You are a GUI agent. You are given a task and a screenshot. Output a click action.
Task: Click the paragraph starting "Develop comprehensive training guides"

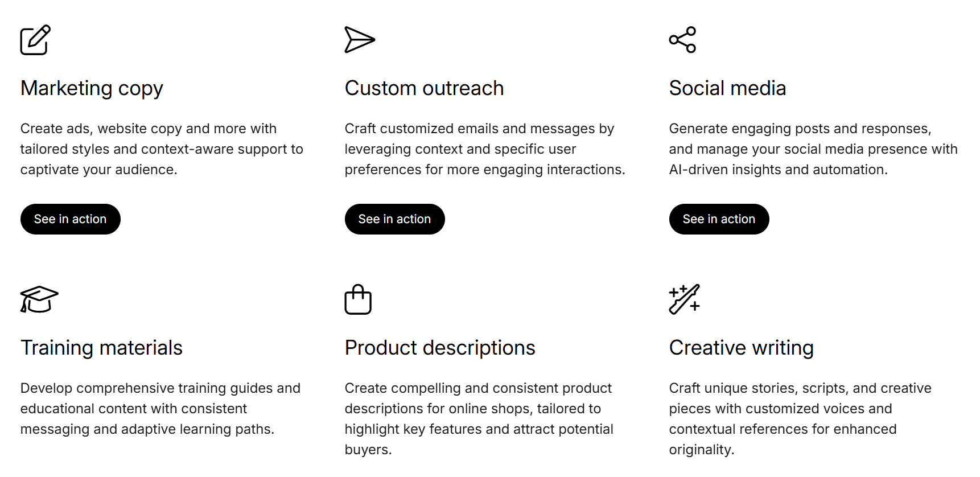pyautogui.click(x=160, y=409)
